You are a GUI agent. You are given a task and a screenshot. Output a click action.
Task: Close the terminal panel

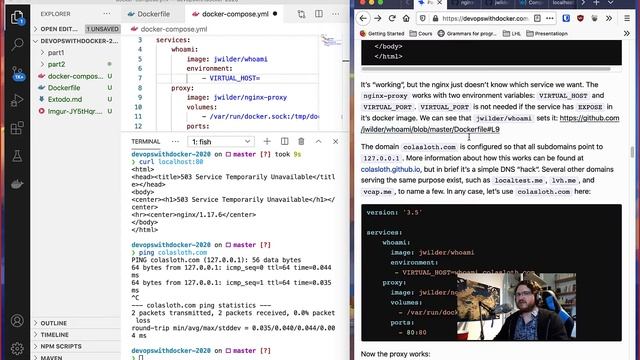click(336, 141)
